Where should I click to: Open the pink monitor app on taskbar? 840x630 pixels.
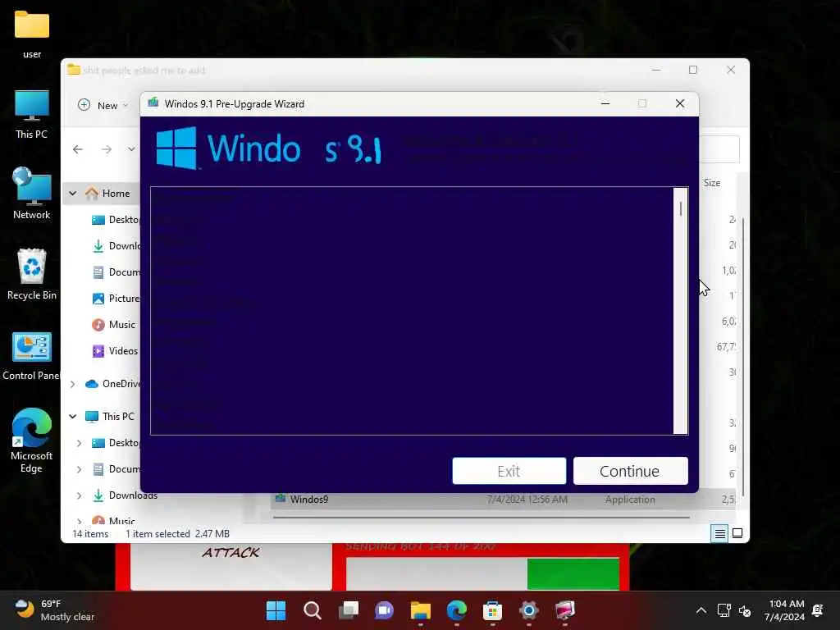[564, 610]
